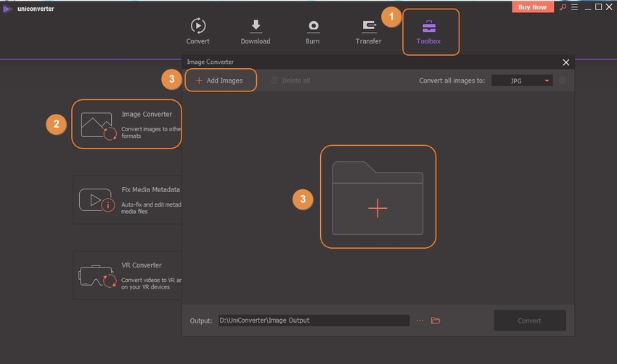Open the hamburger menu in title bar
617x364 pixels.
[x=574, y=7]
